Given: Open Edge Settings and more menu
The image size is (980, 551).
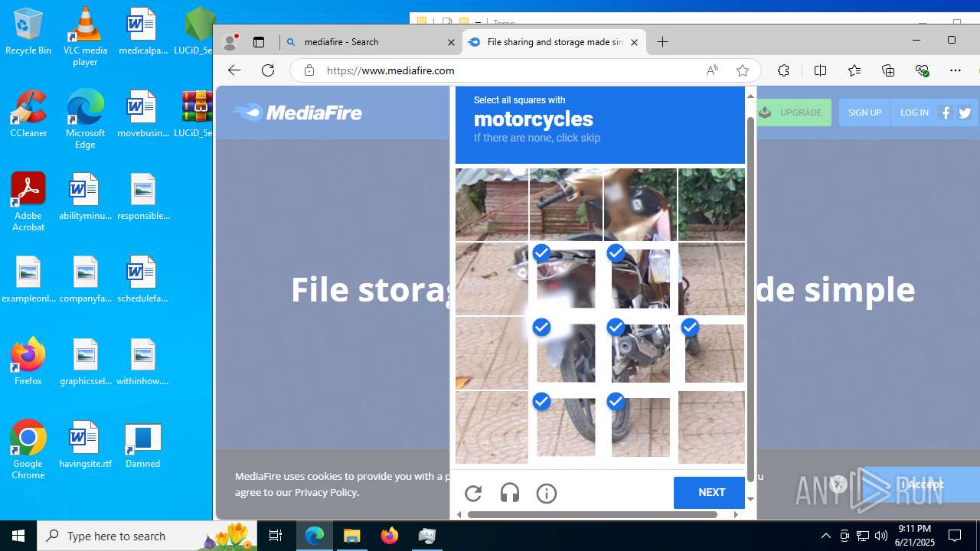Looking at the screenshot, I should (x=955, y=70).
